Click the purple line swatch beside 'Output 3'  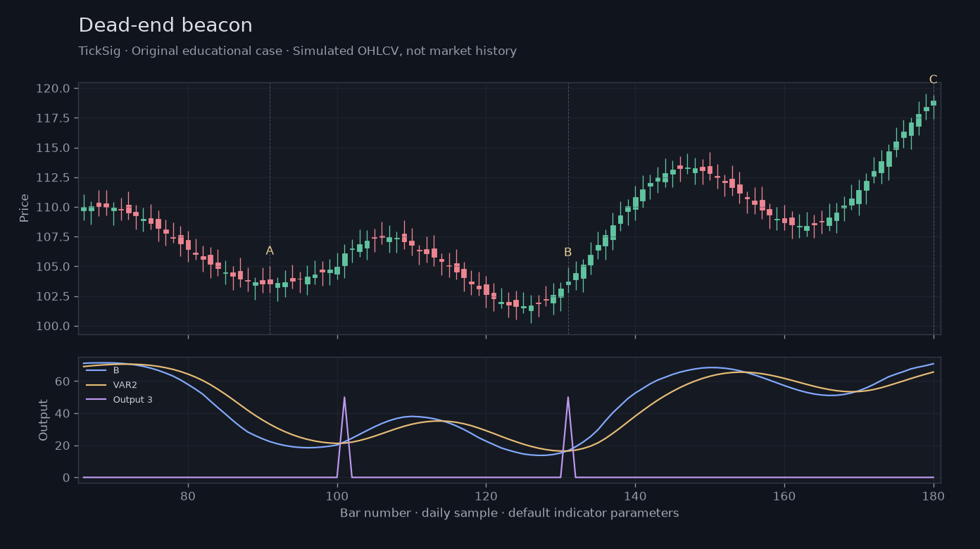point(96,400)
